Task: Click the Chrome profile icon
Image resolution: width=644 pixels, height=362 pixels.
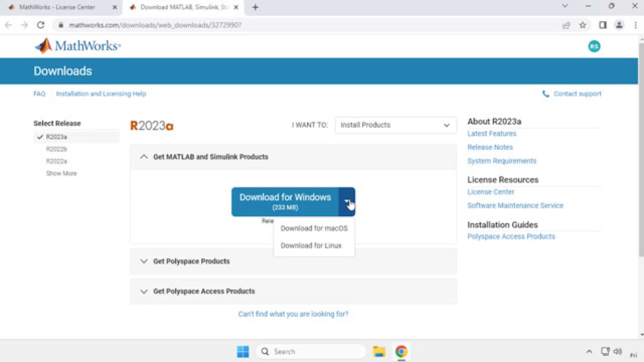Action: (x=619, y=25)
